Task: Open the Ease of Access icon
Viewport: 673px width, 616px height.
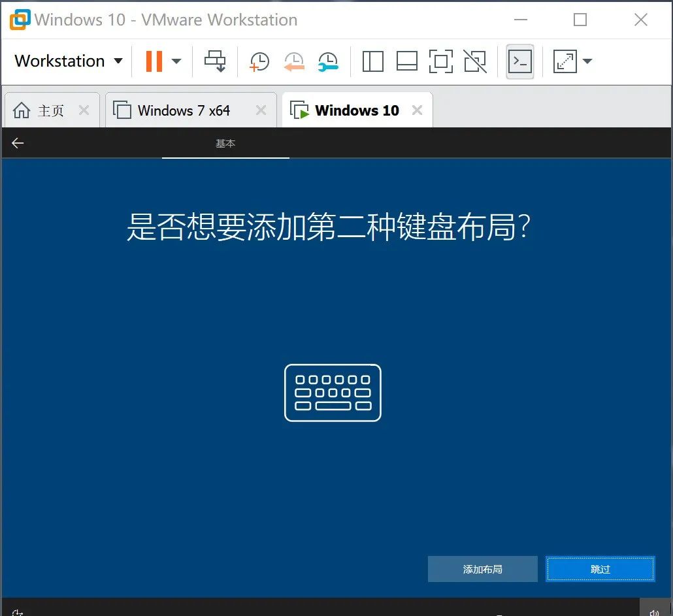Action: pyautogui.click(x=18, y=611)
